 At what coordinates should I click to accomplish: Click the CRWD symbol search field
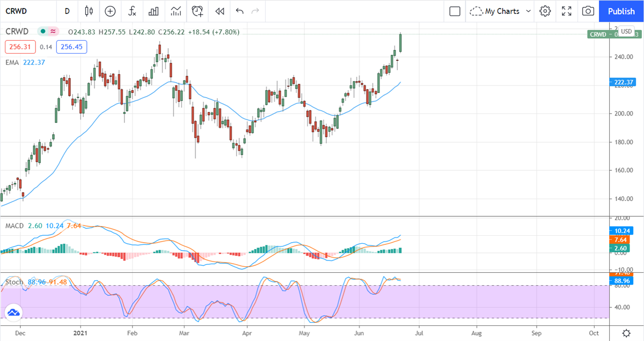27,11
